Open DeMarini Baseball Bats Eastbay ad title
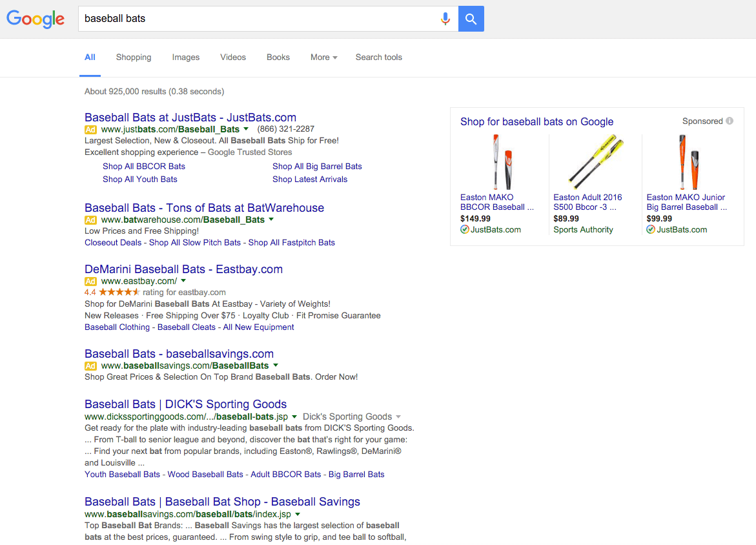The width and height of the screenshot is (756, 545). 184,269
